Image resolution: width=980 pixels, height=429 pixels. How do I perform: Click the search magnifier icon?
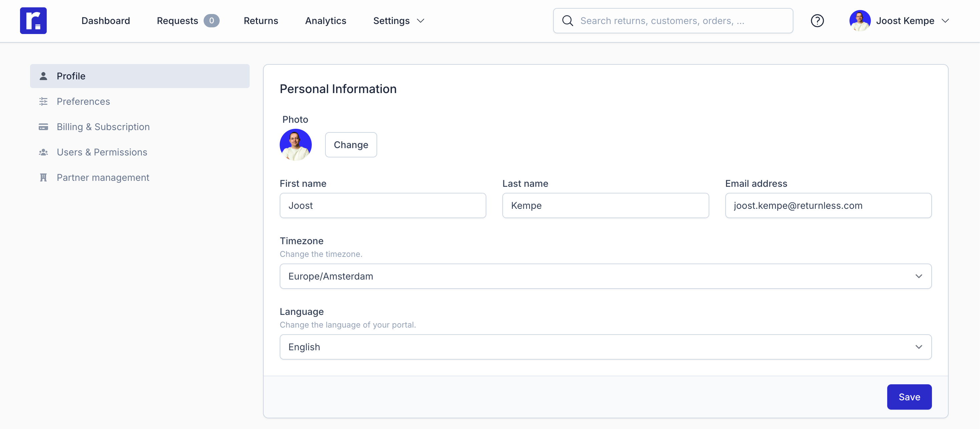point(567,21)
